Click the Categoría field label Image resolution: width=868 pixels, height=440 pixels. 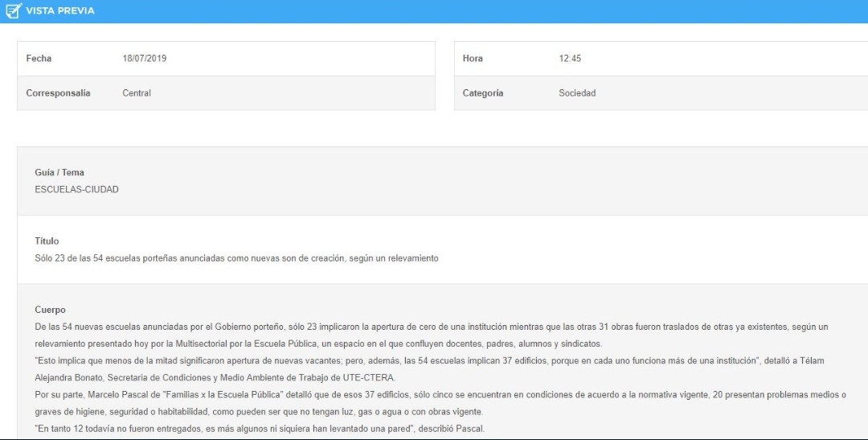483,93
